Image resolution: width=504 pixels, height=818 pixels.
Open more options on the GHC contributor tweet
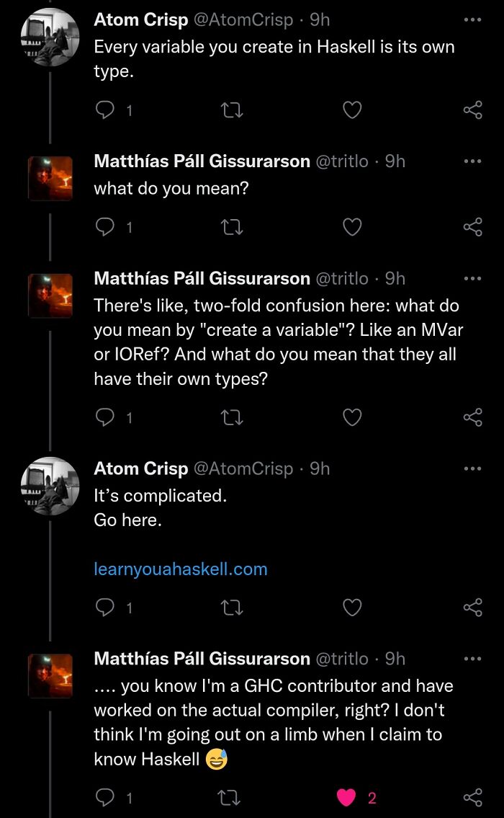tap(473, 657)
